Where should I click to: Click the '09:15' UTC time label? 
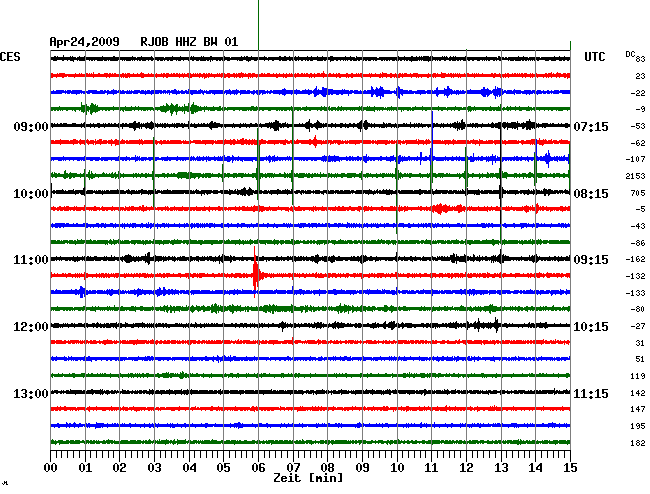pos(591,260)
